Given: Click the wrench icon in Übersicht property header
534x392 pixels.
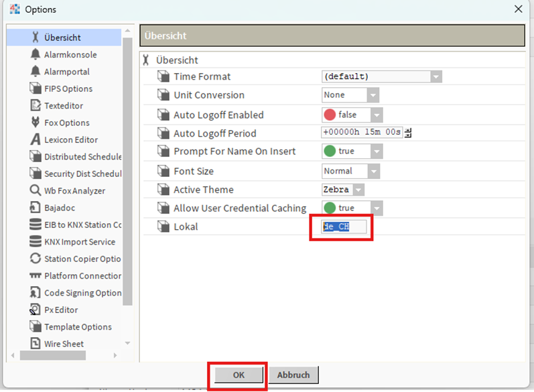Looking at the screenshot, I should pyautogui.click(x=146, y=60).
